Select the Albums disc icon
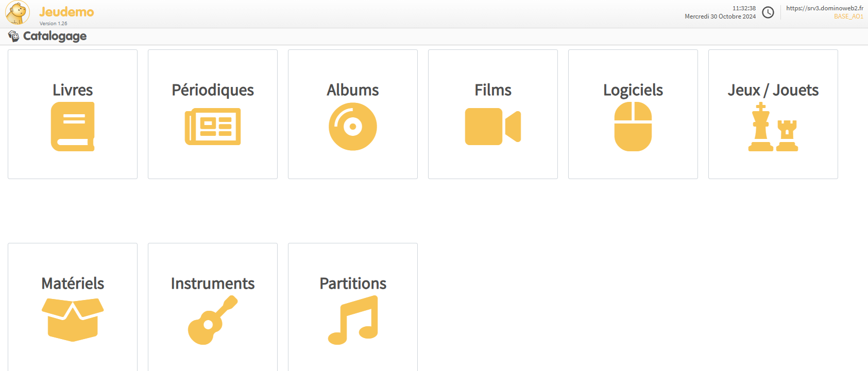The image size is (868, 371). coord(353,127)
